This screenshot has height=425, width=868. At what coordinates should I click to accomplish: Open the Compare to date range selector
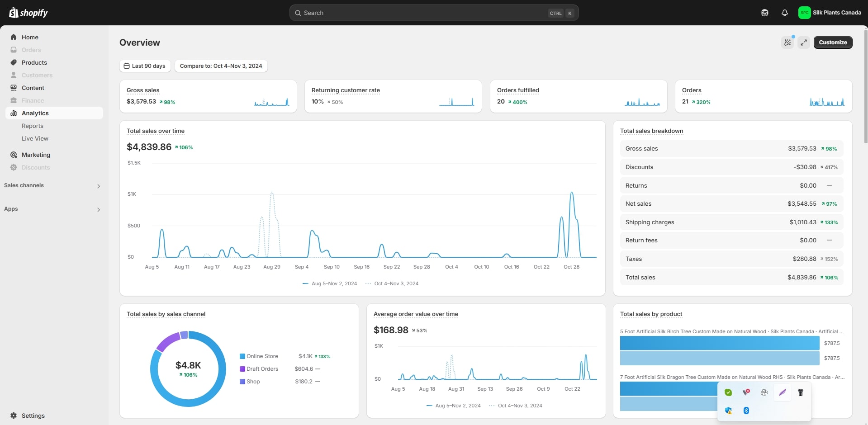[x=221, y=66]
